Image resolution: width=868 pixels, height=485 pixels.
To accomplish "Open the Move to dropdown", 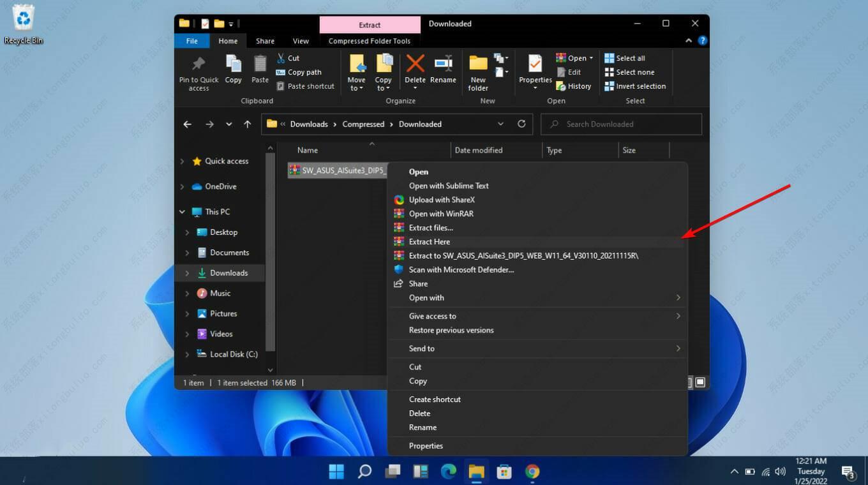I will (356, 84).
